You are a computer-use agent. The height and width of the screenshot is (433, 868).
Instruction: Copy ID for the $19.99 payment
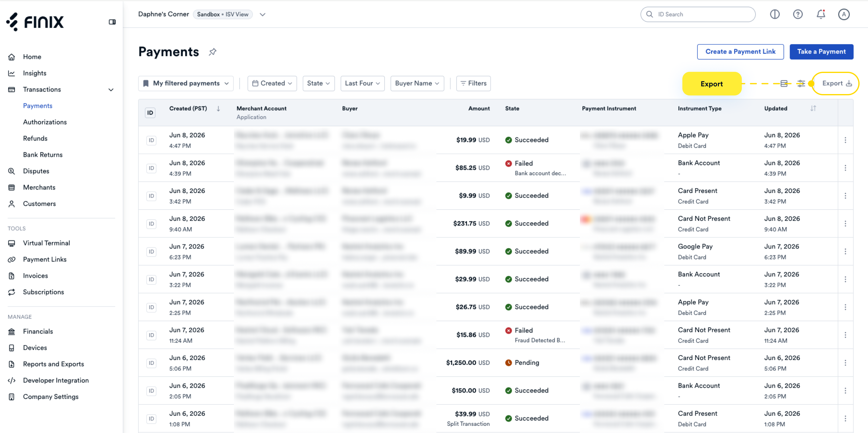(x=151, y=140)
